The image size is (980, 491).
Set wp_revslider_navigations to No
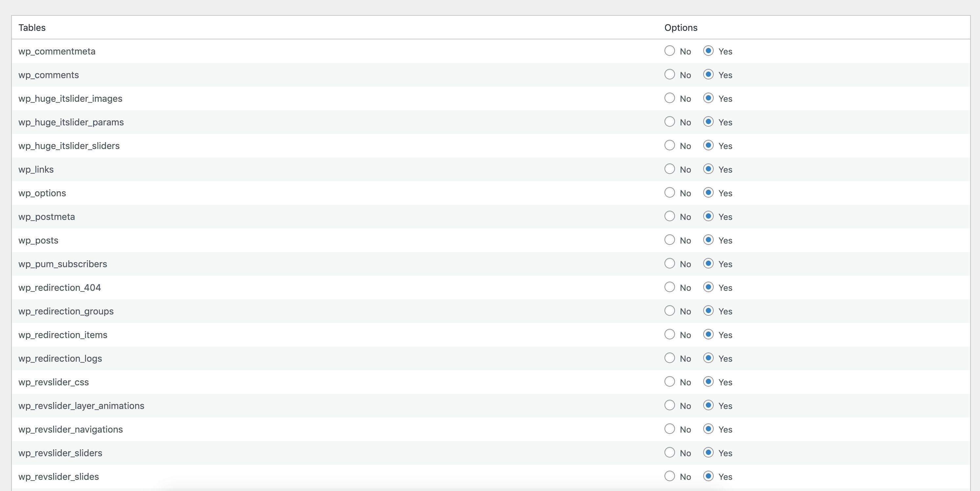coord(669,428)
